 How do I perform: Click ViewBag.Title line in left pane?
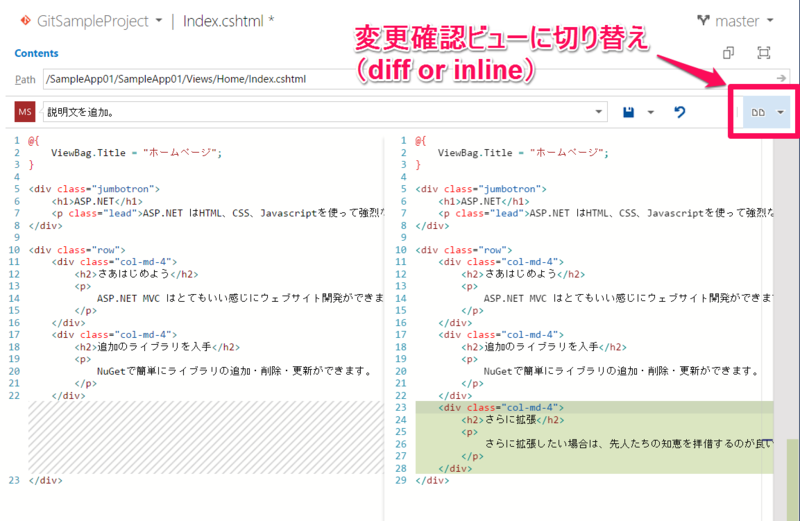tap(136, 153)
